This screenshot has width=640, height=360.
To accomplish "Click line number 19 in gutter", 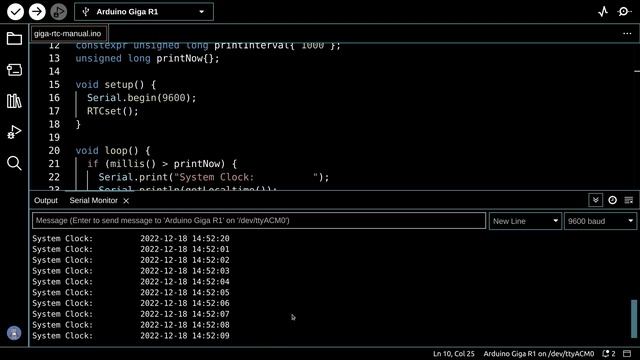I will [x=54, y=138].
